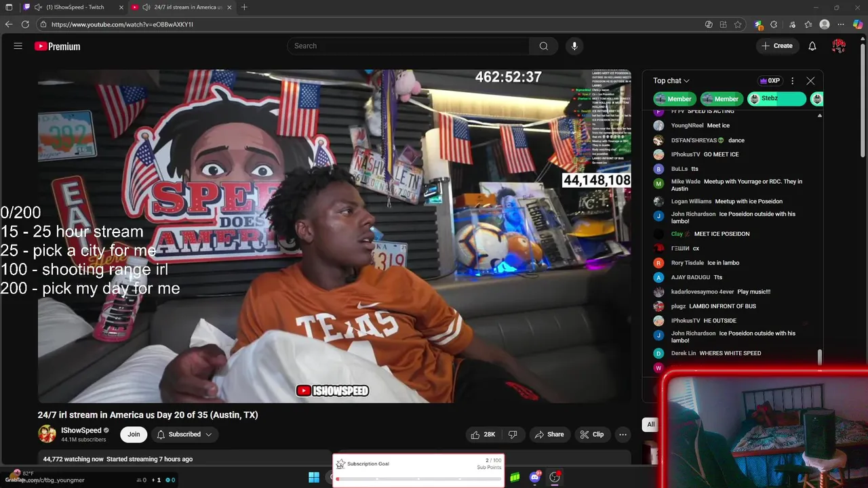This screenshot has width=868, height=488.
Task: Close the live chat panel
Action: click(810, 81)
